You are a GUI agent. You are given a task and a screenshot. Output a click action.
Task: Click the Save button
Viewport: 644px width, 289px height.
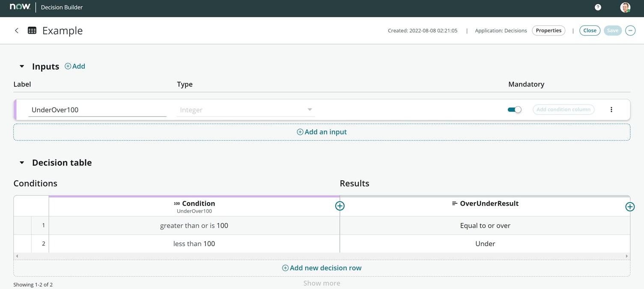(x=613, y=30)
